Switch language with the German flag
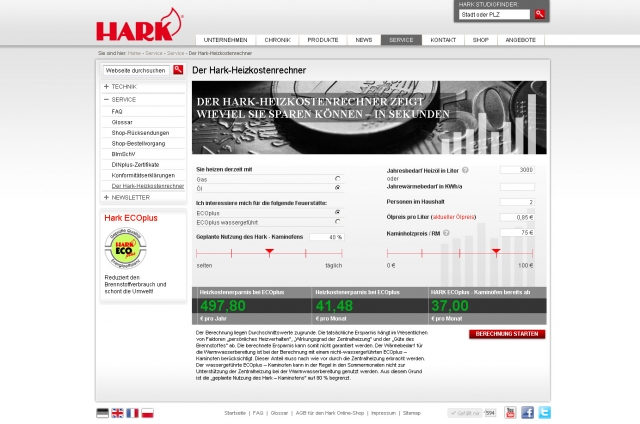This screenshot has height=424, width=640. pos(102,413)
